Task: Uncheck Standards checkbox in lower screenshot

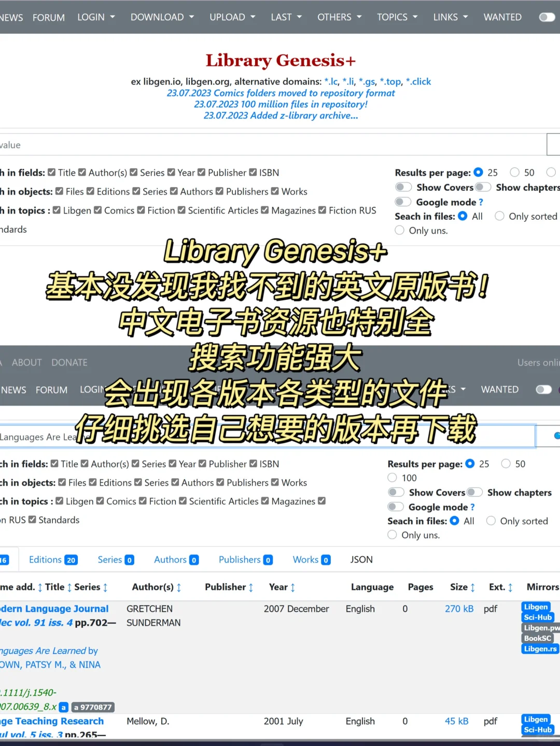Action: click(x=32, y=519)
